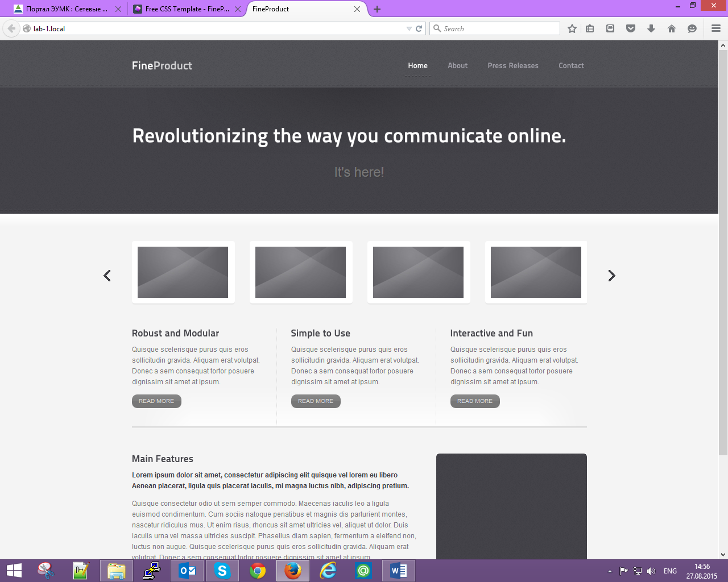Open Word from taskbar
Viewport: 728px width, 582px height.
coord(399,571)
